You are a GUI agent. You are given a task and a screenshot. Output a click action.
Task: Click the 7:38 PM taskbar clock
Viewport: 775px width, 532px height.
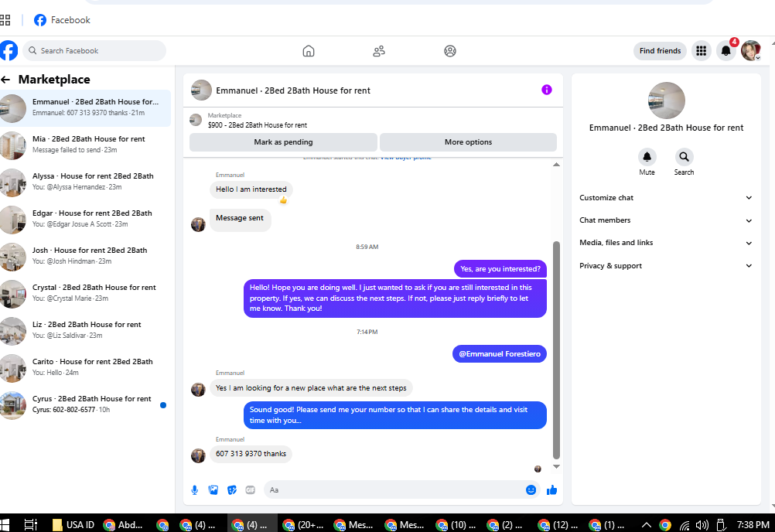coord(753,524)
